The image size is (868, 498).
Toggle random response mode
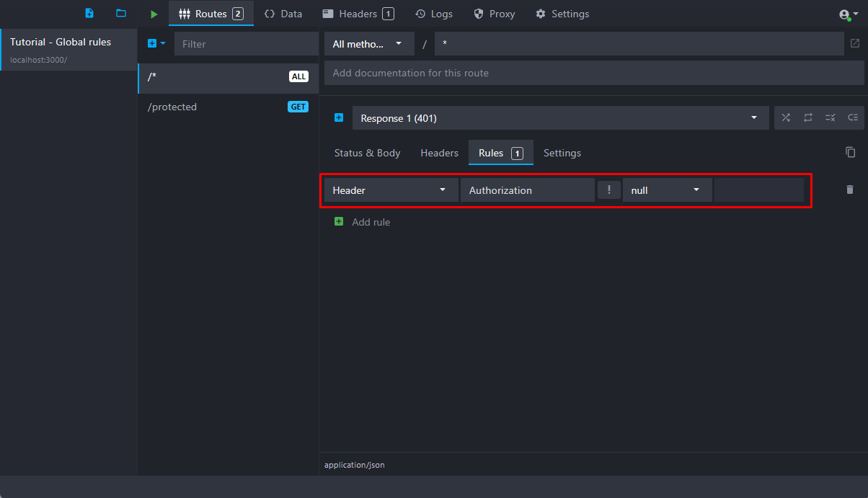click(x=786, y=117)
